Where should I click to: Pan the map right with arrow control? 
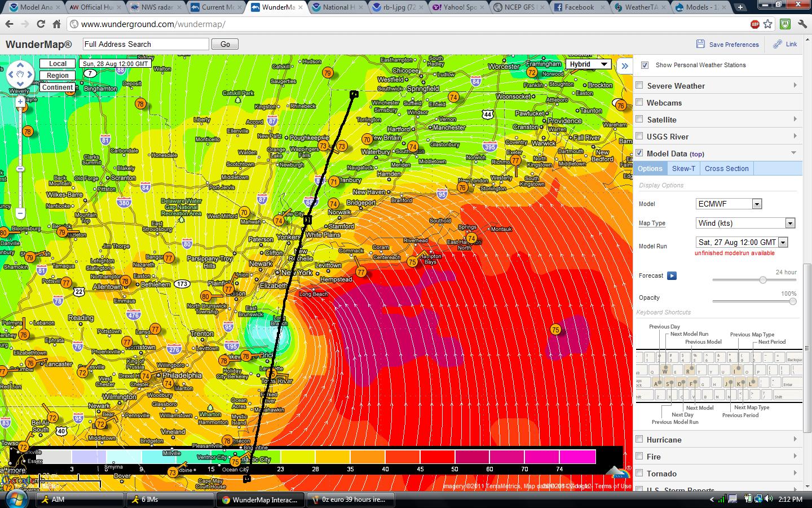pyautogui.click(x=30, y=75)
